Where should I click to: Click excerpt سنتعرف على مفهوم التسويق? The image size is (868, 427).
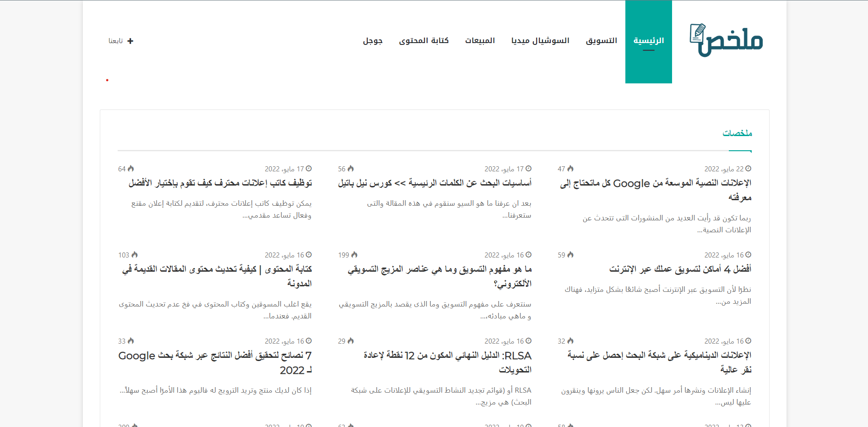click(435, 310)
